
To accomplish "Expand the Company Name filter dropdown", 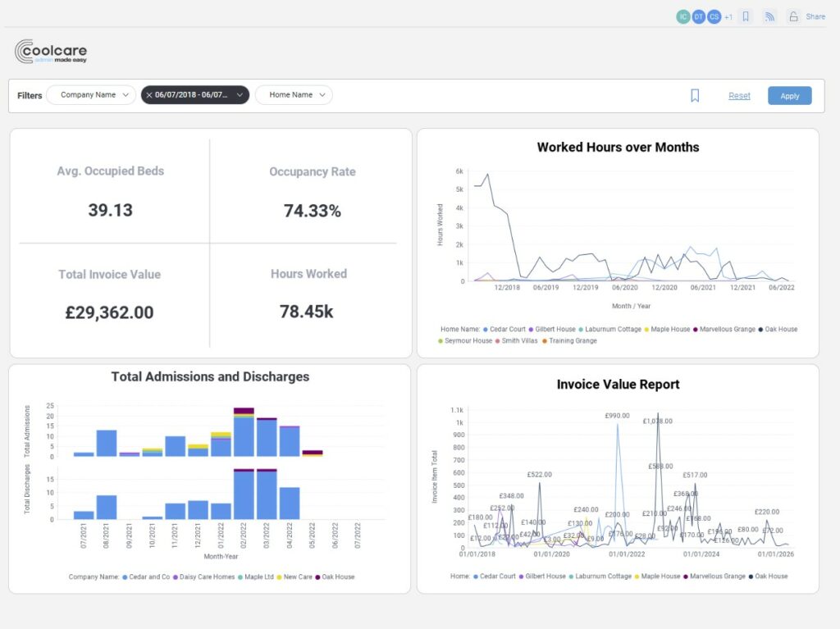I will [x=91, y=95].
